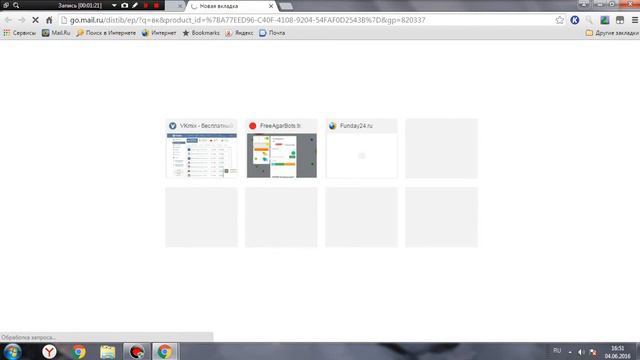Open the file explorer folder on the taskbar

108,352
